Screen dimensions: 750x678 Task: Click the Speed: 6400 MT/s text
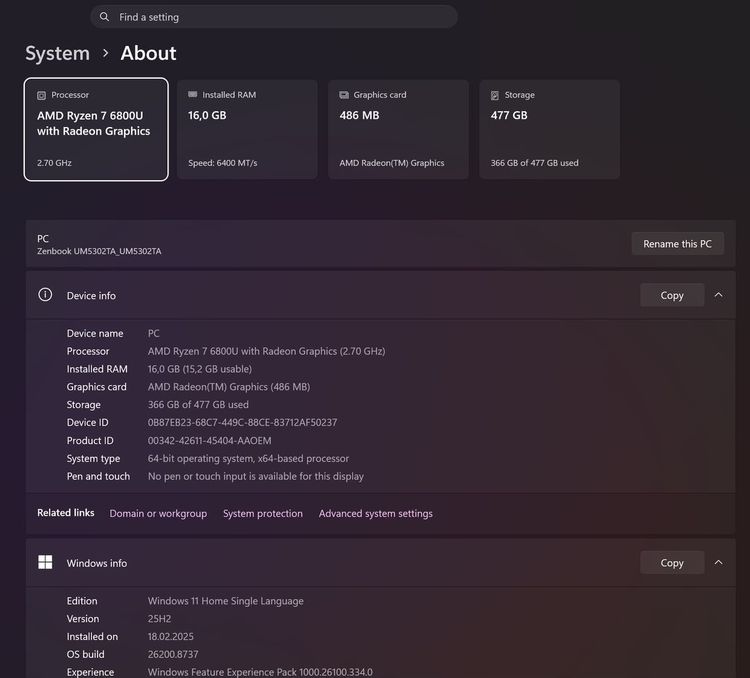[x=222, y=163]
